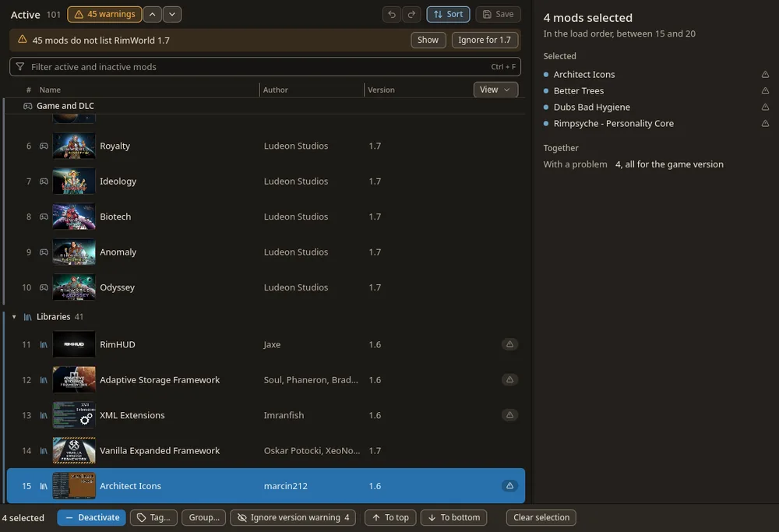Click the gamepad icon on Anomaly row
779x532 pixels.
44,252
